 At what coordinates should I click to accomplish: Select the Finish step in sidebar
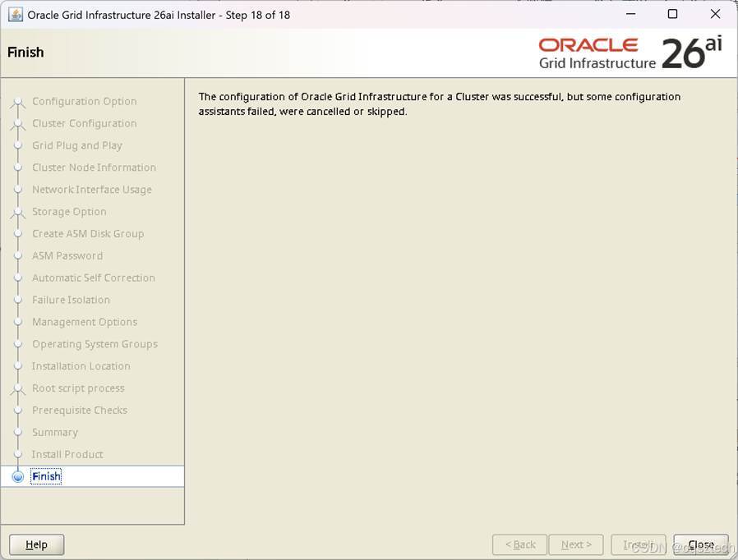(46, 476)
